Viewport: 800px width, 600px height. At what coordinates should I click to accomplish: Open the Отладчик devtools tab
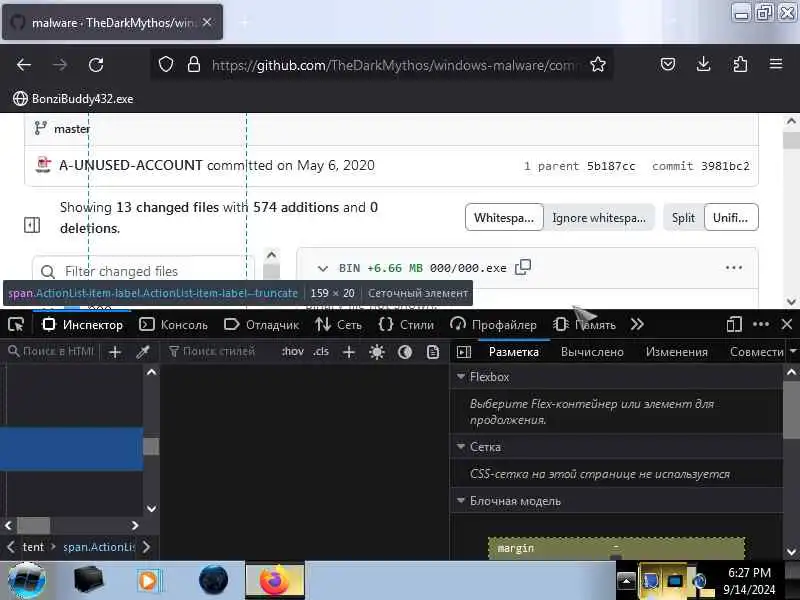click(x=261, y=324)
